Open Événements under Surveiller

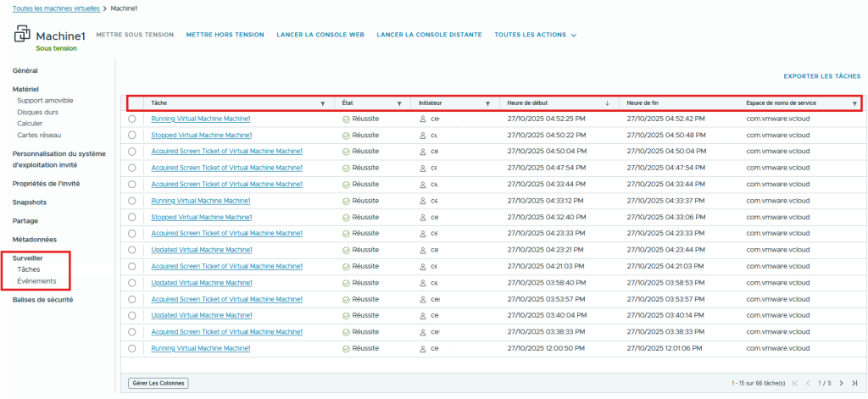point(36,280)
